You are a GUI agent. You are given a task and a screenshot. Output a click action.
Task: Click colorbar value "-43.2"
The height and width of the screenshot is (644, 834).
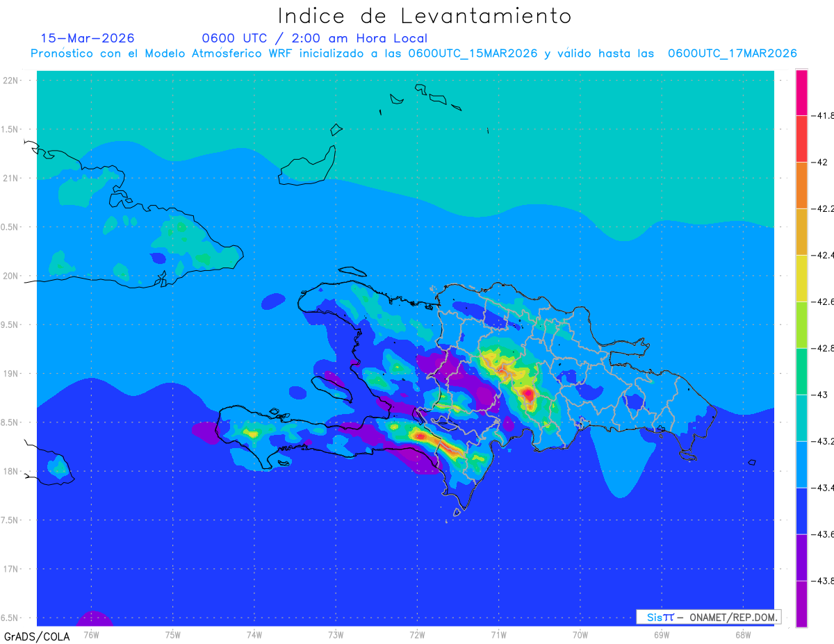click(824, 441)
